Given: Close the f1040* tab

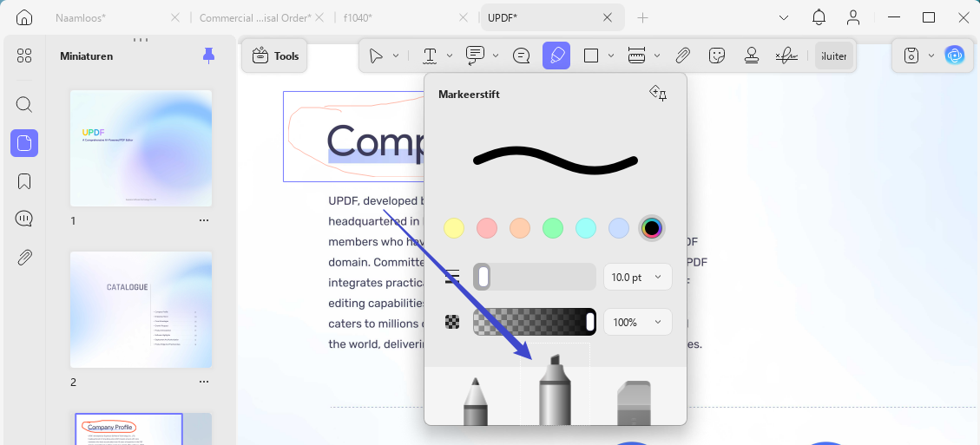Looking at the screenshot, I should (464, 17).
